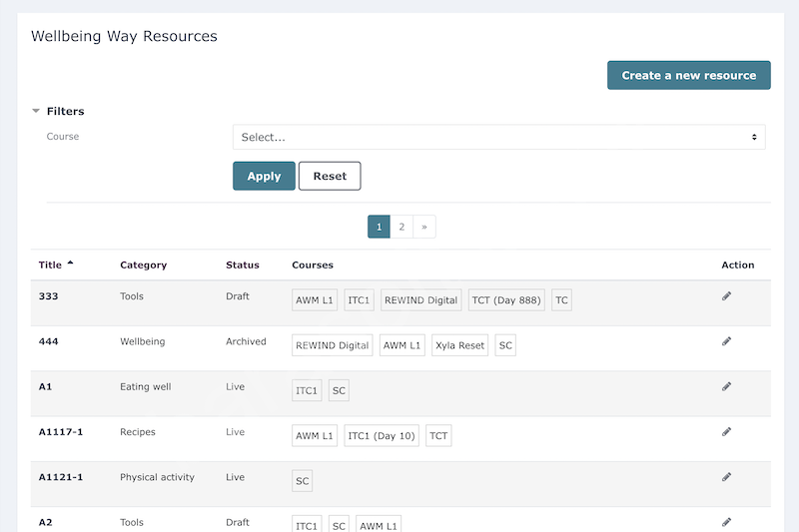Click ITC1 tag in row A1

(307, 390)
